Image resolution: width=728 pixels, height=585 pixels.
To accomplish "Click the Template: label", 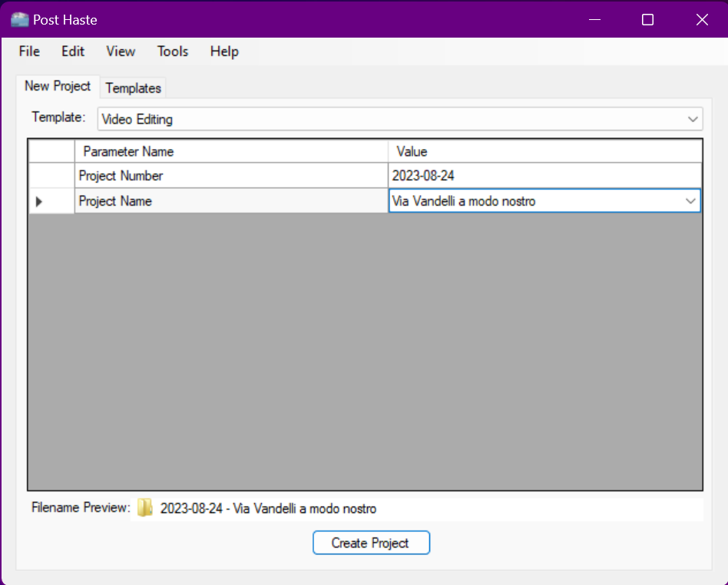I will point(58,117).
